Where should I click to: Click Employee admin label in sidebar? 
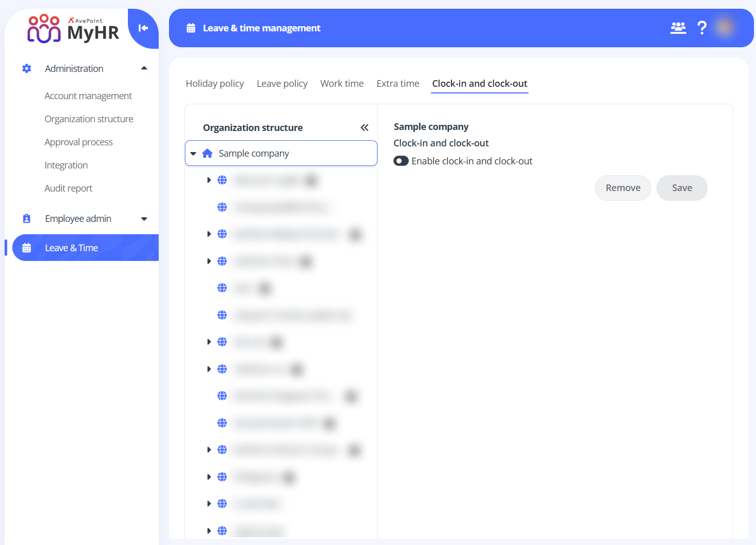click(x=78, y=219)
